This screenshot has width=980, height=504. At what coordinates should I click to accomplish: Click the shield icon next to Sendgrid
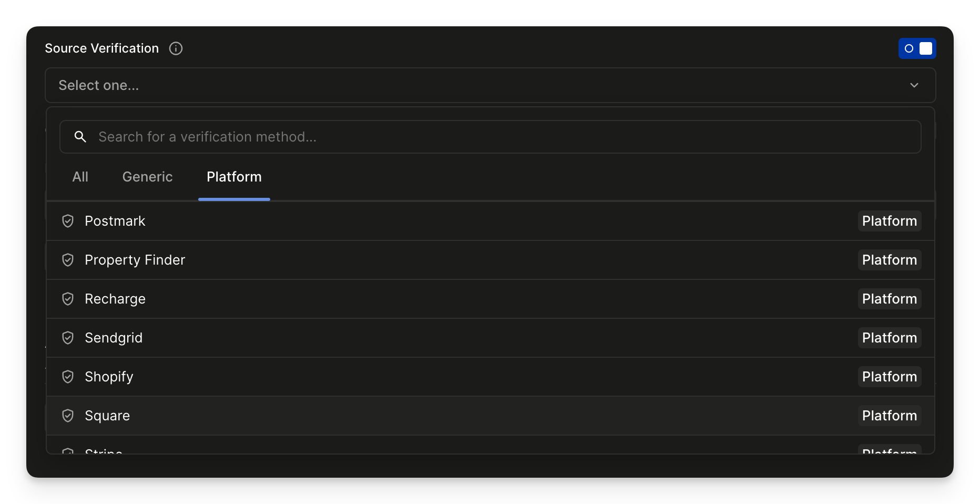pyautogui.click(x=68, y=338)
